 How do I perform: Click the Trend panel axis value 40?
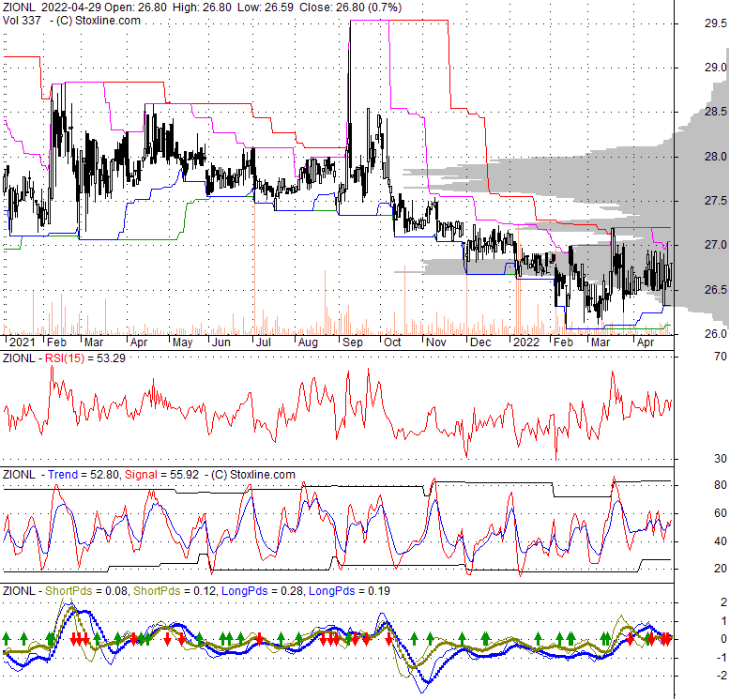[721, 540]
